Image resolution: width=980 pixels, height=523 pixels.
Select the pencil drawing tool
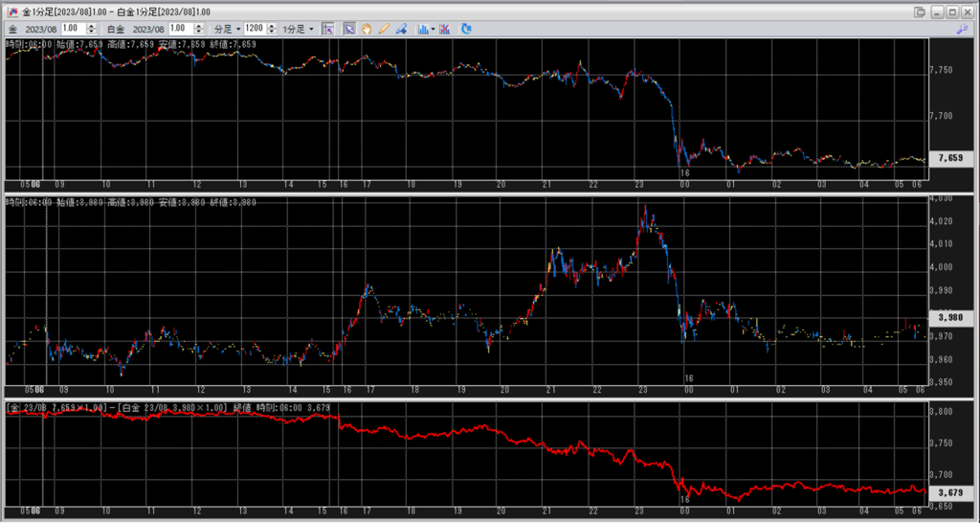[384, 29]
